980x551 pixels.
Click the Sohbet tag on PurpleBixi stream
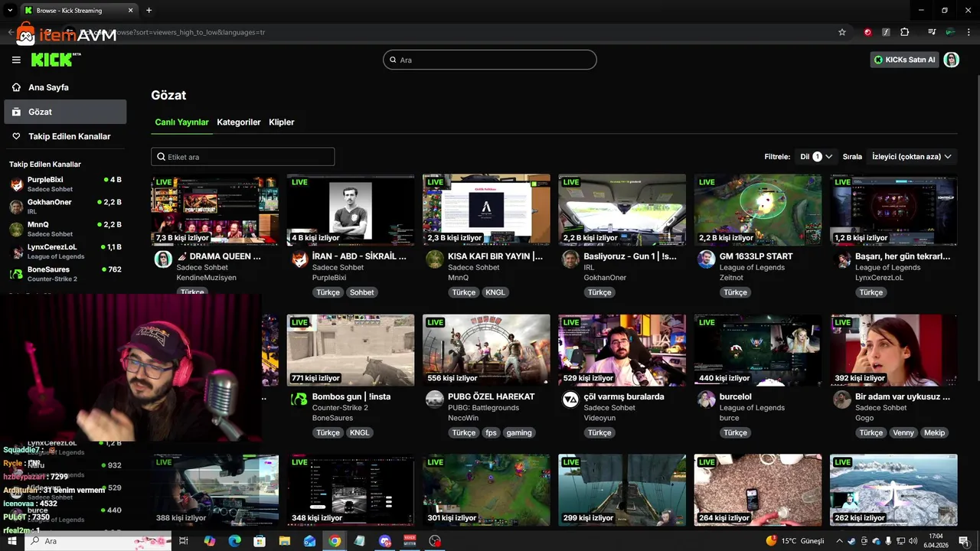tap(361, 292)
